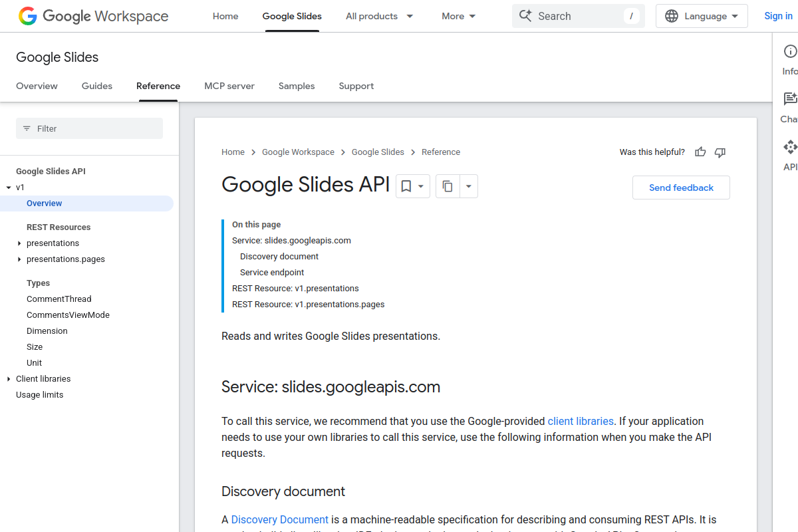798x532 pixels.
Task: Expand the presentations.pages tree item
Action: coord(19,259)
